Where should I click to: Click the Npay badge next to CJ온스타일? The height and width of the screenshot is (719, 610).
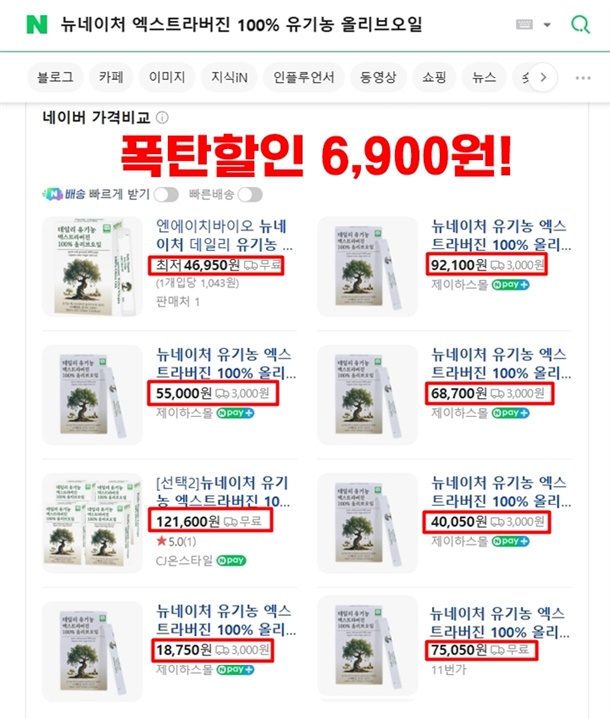231,560
